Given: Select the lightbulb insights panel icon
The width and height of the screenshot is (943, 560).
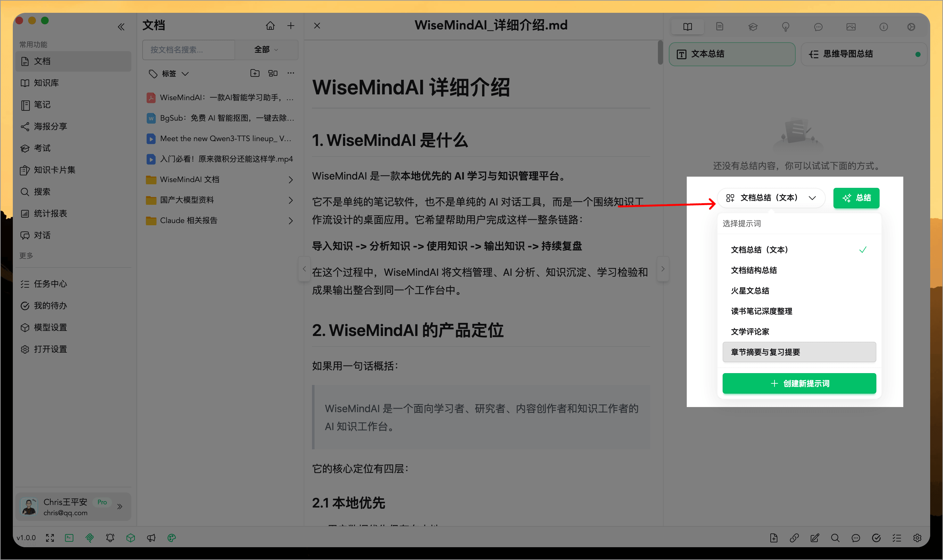Looking at the screenshot, I should 786,27.
